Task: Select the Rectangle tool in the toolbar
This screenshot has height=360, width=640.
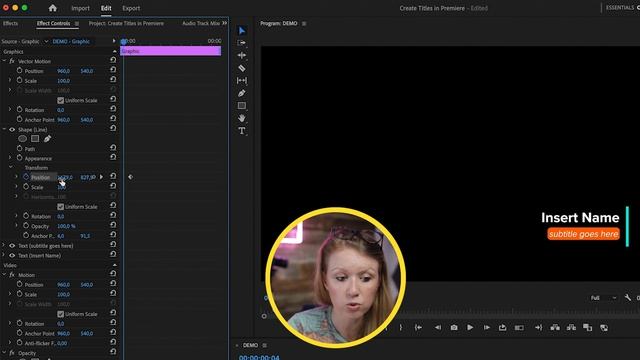Action: (x=242, y=106)
